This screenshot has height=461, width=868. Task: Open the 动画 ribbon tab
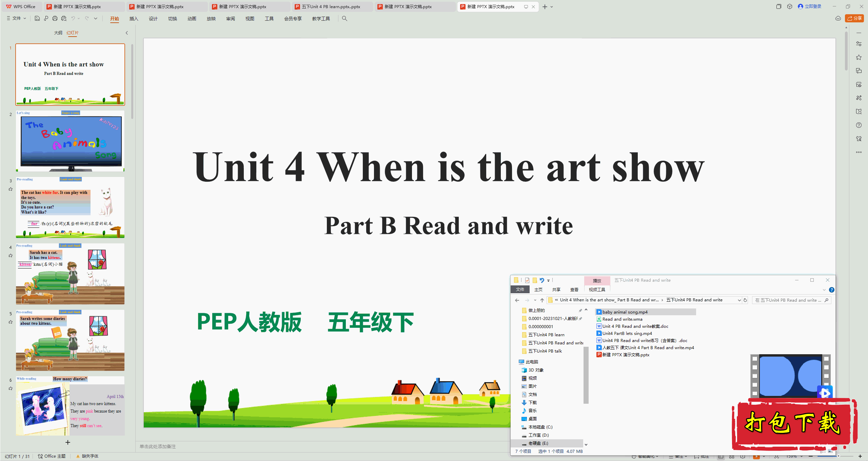pyautogui.click(x=192, y=19)
